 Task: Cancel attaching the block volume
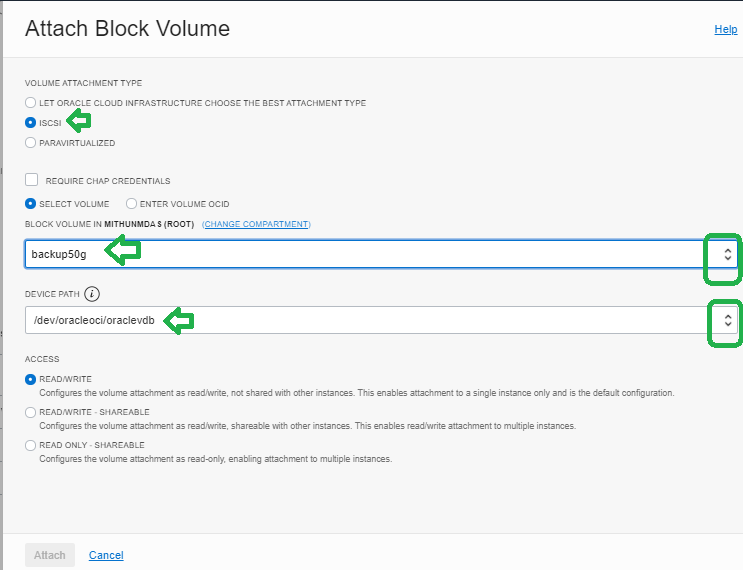click(106, 555)
